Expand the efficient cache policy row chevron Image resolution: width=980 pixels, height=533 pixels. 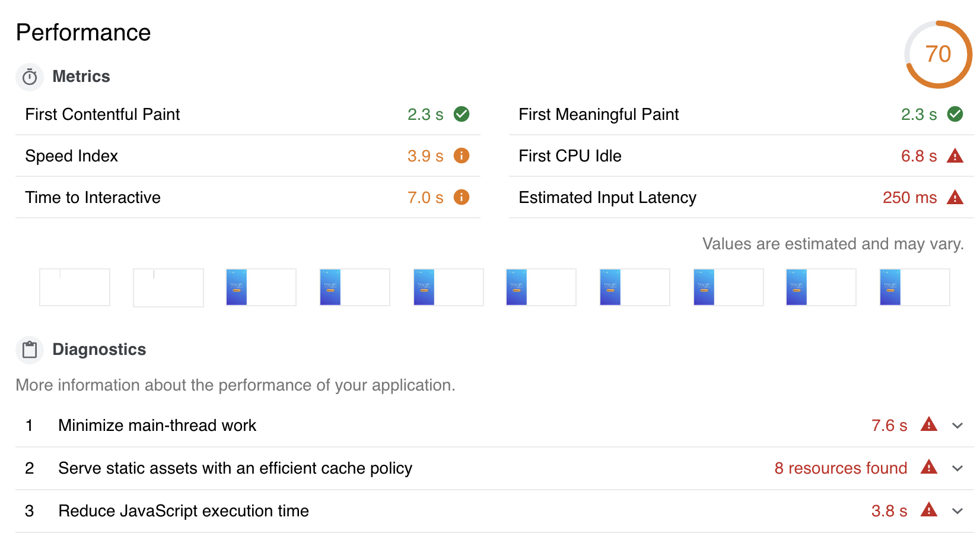click(957, 468)
